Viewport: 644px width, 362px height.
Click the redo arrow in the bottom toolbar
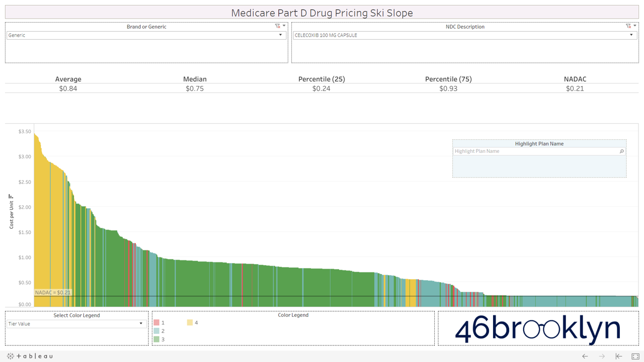pos(602,356)
